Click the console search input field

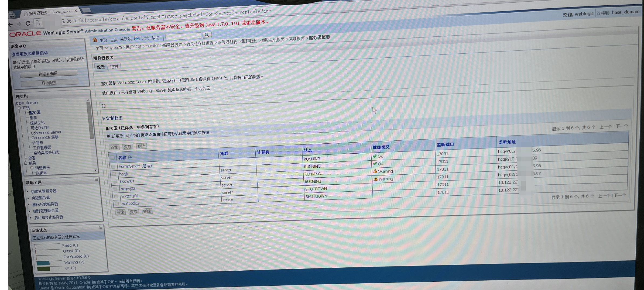click(x=183, y=36)
